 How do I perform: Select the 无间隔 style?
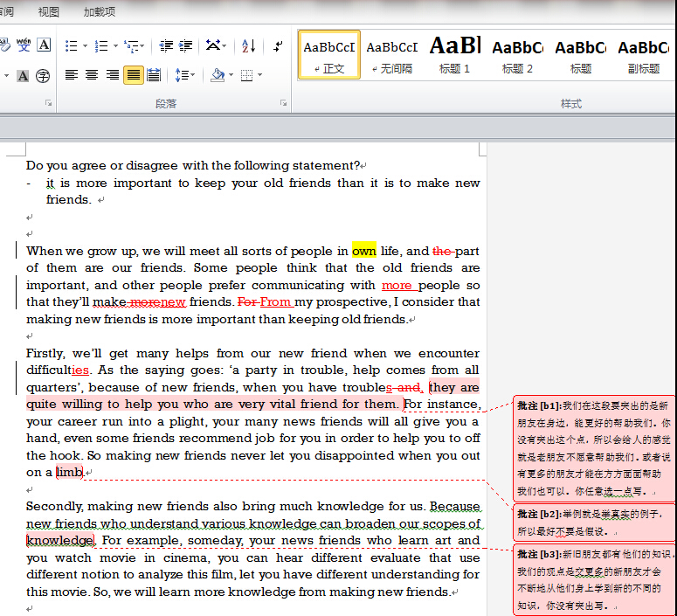pos(392,55)
